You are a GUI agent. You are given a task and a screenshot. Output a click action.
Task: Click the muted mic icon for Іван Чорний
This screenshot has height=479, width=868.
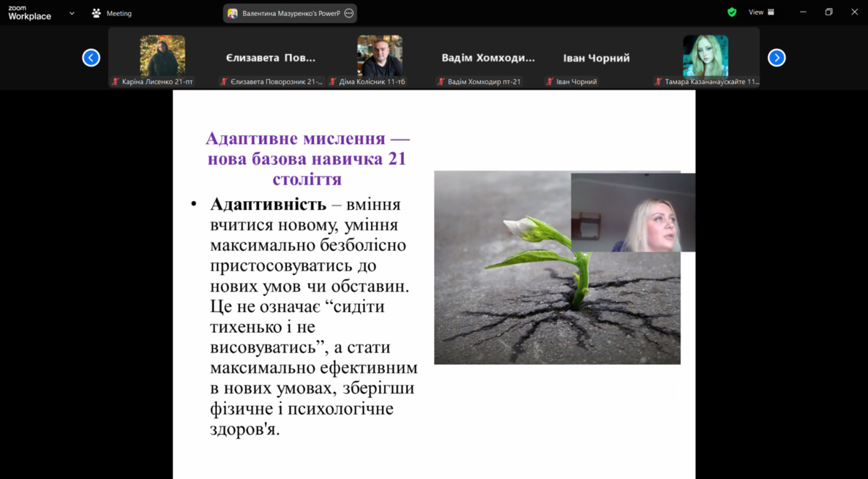click(550, 82)
